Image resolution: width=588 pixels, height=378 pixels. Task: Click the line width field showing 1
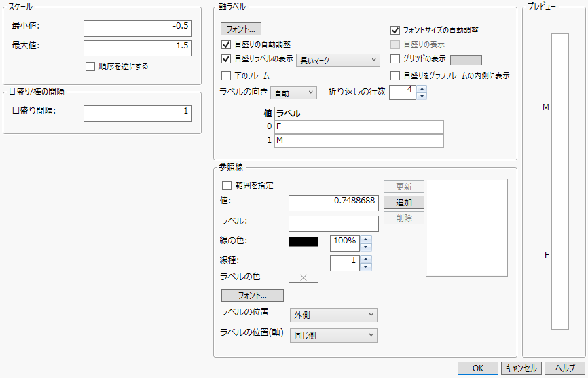coord(345,262)
